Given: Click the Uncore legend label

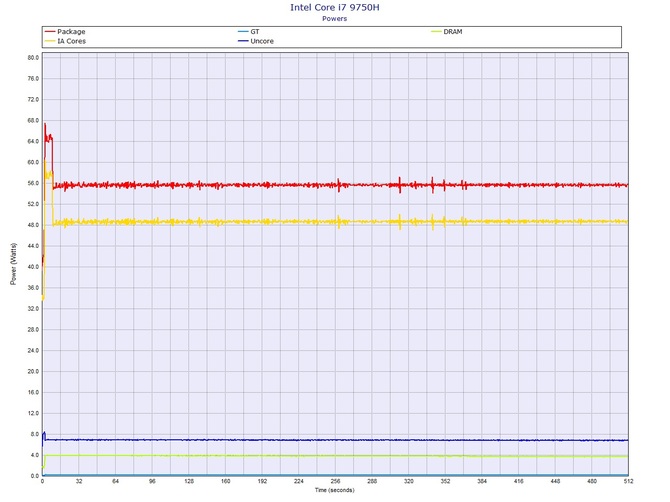Looking at the screenshot, I should [x=262, y=41].
